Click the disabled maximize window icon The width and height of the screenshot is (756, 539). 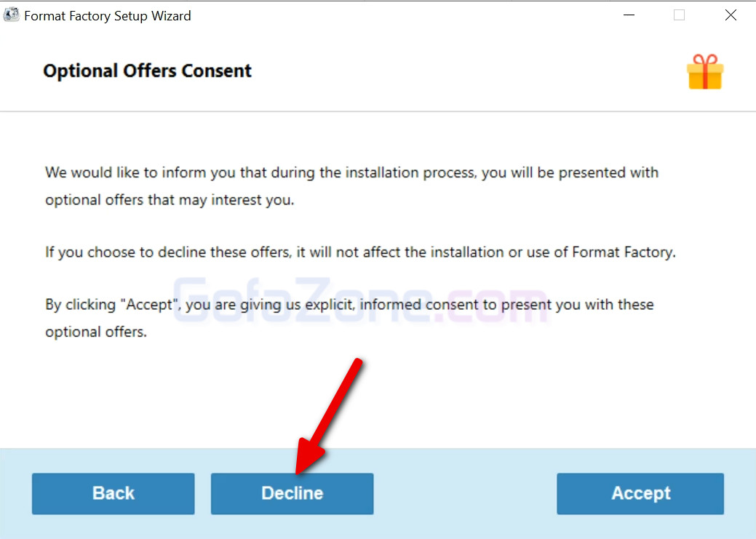(679, 15)
